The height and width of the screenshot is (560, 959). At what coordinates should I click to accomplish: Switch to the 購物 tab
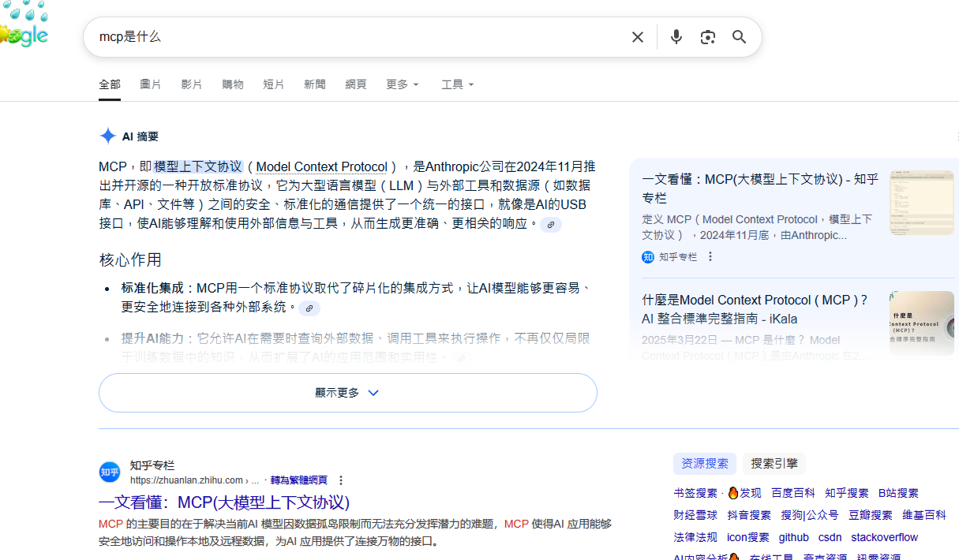[233, 84]
